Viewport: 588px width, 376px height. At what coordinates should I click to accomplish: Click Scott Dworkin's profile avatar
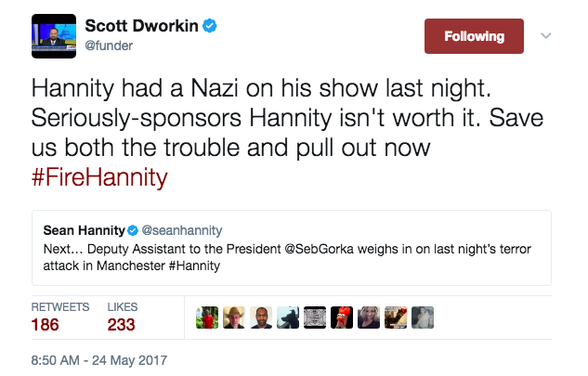(54, 36)
